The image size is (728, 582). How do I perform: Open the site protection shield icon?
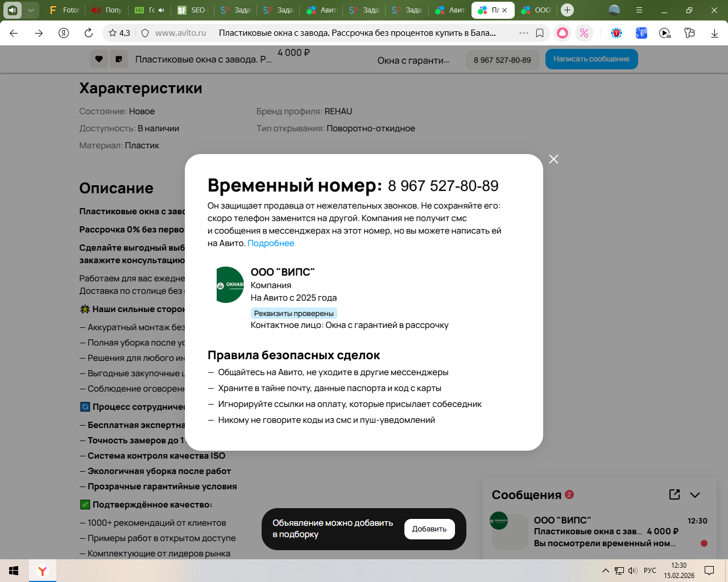145,33
